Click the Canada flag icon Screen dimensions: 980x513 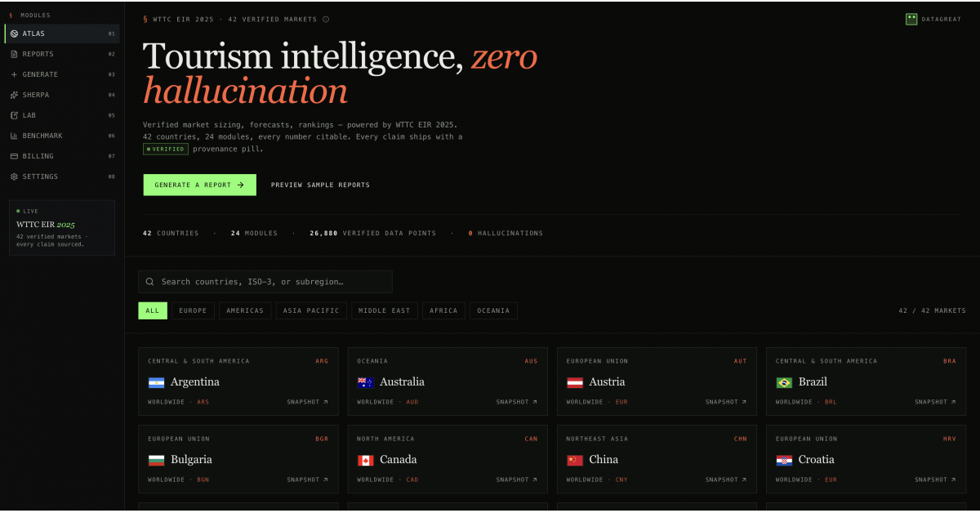click(x=365, y=460)
